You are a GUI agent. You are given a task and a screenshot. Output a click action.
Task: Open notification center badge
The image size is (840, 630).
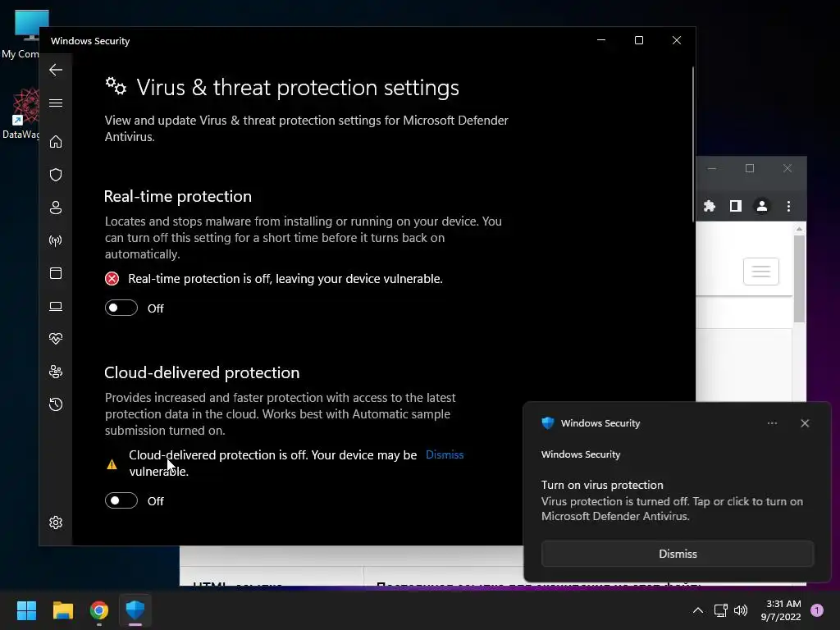click(817, 610)
